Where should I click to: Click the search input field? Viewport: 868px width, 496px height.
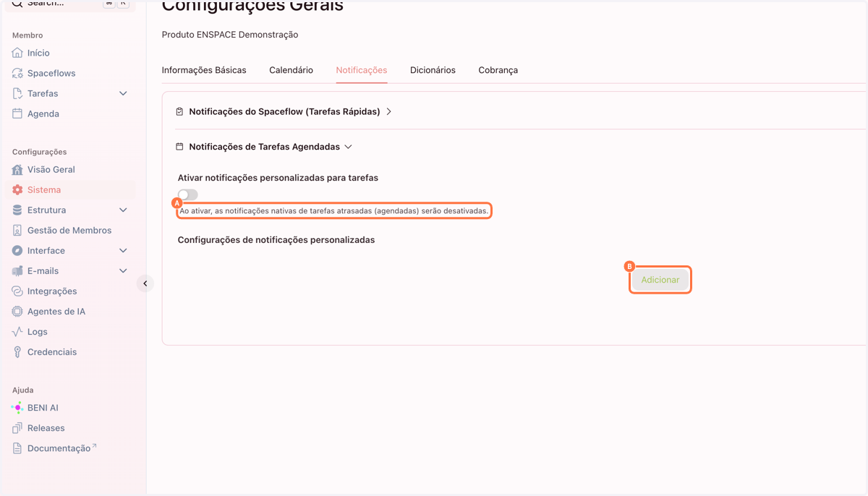pyautogui.click(x=69, y=4)
